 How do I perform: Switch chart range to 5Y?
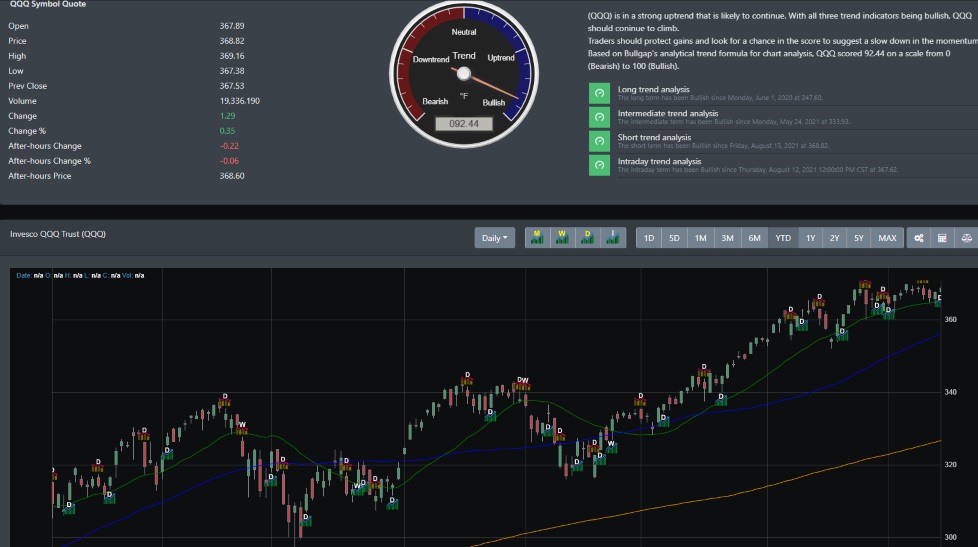(859, 238)
